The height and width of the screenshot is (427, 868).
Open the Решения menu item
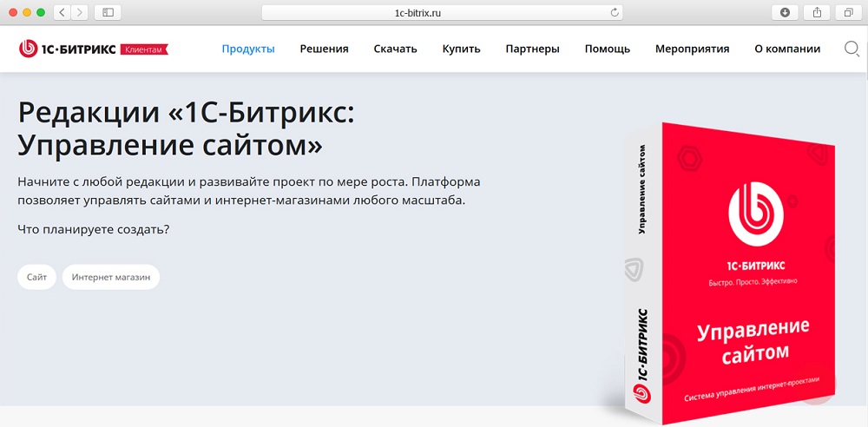tap(325, 49)
